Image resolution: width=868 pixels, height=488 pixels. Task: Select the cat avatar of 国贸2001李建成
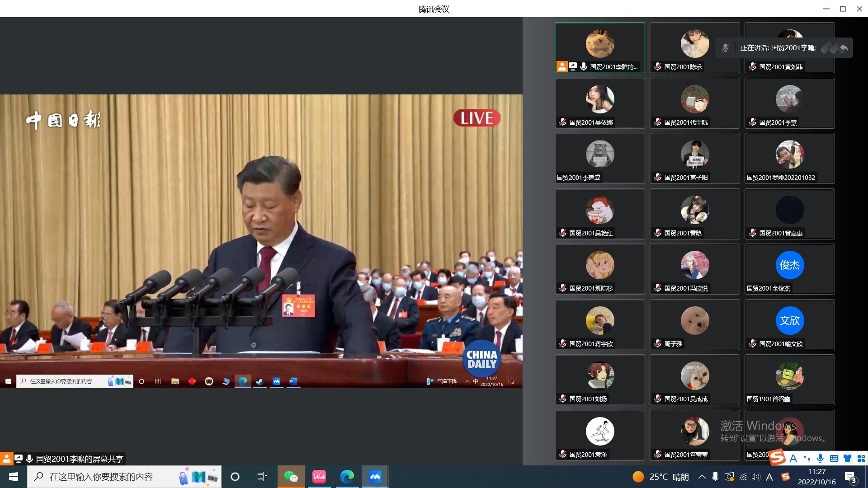[x=600, y=155]
